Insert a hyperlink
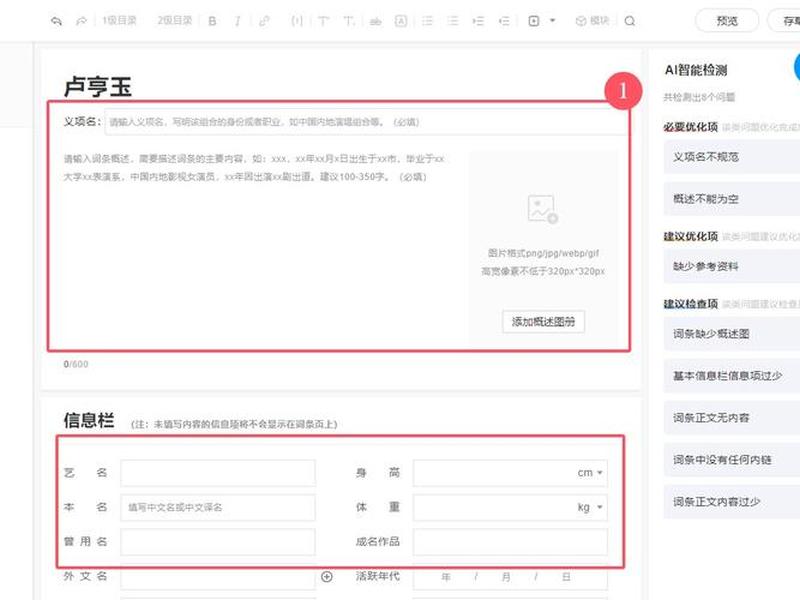800x600 pixels. [x=264, y=21]
